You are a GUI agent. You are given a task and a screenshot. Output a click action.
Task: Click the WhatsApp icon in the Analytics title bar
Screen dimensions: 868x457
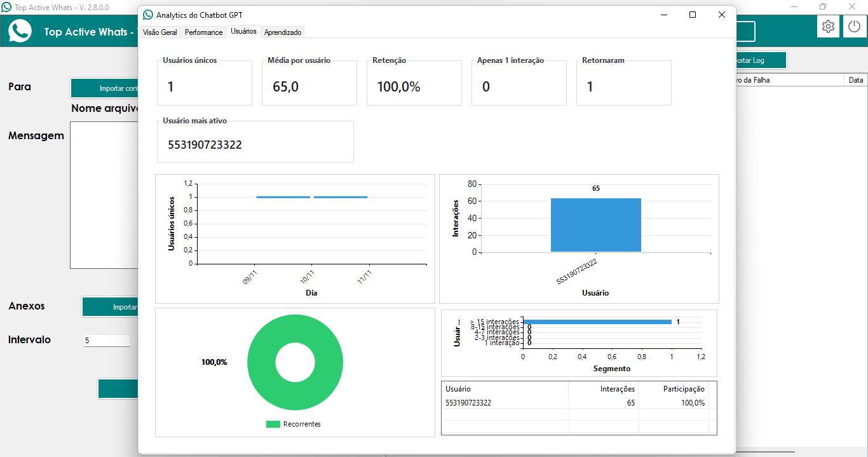[148, 15]
